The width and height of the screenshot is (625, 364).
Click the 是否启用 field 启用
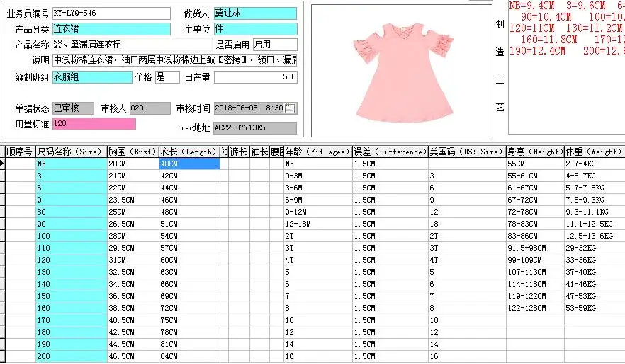point(275,44)
